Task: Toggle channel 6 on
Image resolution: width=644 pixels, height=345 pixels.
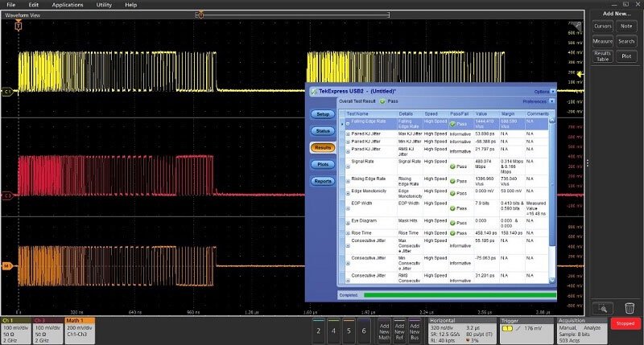Action: tap(365, 331)
